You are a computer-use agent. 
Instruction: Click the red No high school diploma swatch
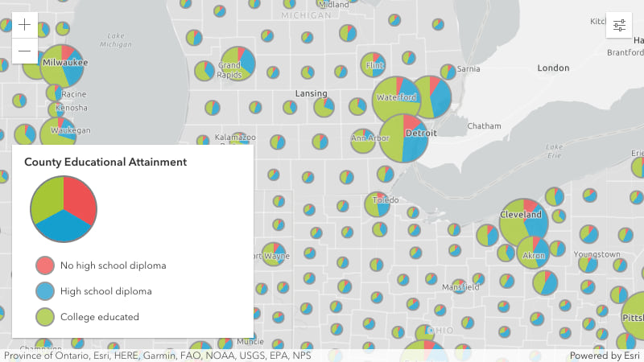(x=45, y=265)
